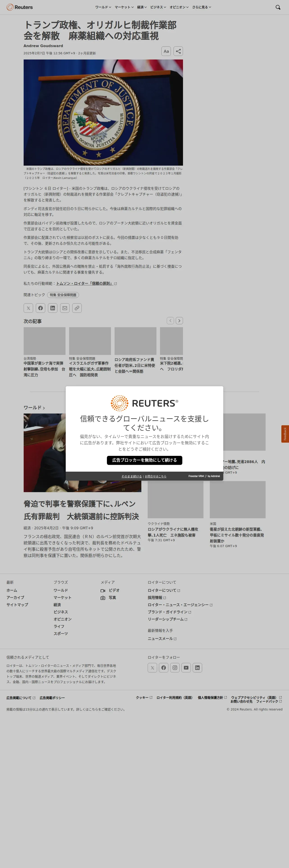Open 広告掲載について footer link
Screen dimensions: 289x868
[x=21, y=698]
